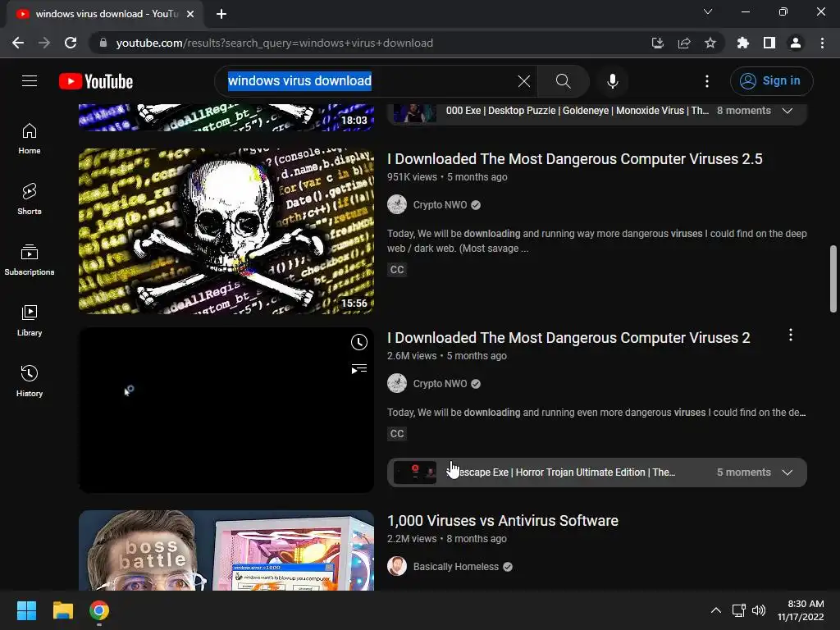The width and height of the screenshot is (840, 630).
Task: Bookmark this page with star icon
Action: click(710, 43)
